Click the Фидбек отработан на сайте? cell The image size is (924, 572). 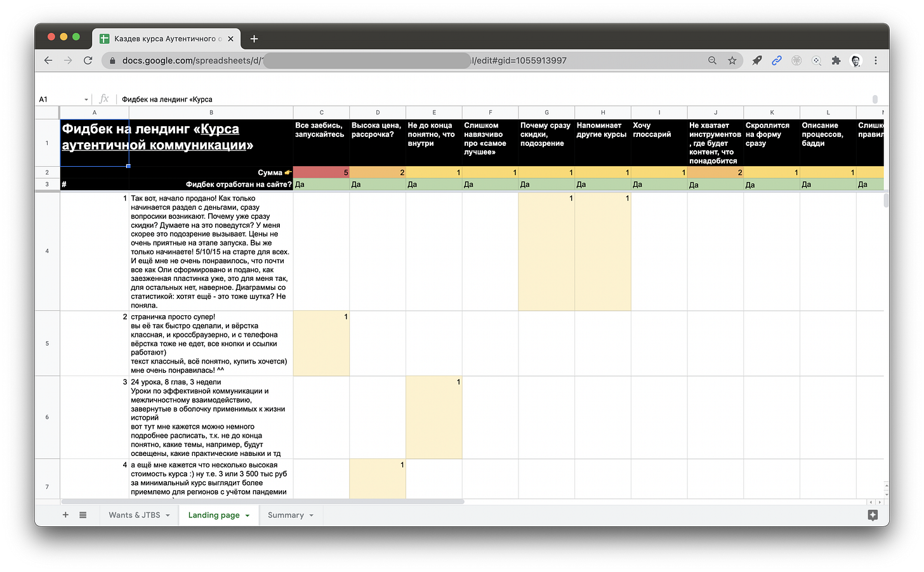point(211,185)
